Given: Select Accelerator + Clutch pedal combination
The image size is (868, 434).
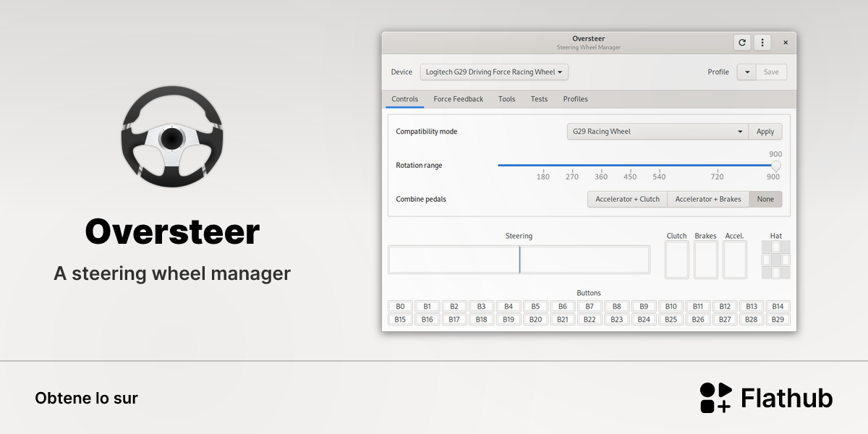Looking at the screenshot, I should click(x=627, y=199).
